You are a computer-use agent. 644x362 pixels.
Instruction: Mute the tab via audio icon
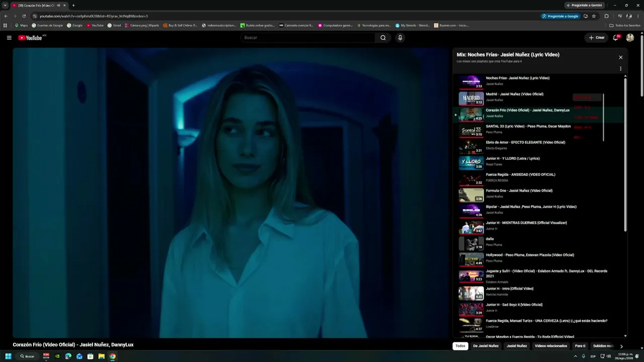(x=58, y=6)
